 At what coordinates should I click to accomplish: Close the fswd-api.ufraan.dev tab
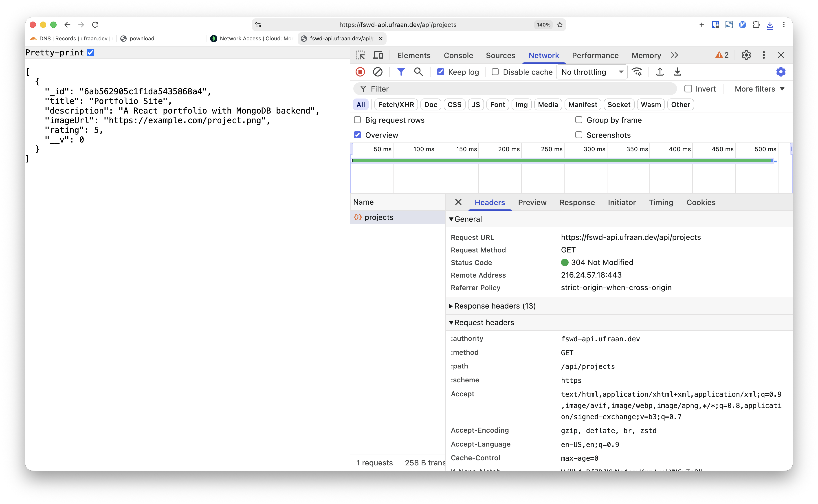click(x=380, y=39)
